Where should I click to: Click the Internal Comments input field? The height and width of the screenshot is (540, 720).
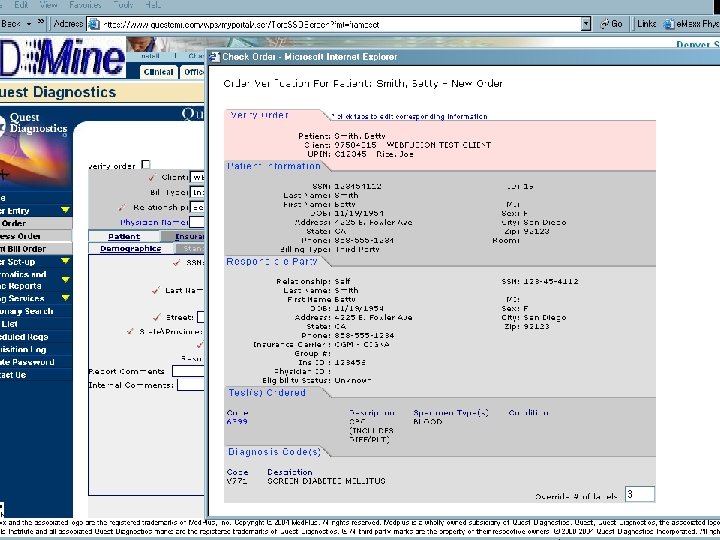click(191, 385)
